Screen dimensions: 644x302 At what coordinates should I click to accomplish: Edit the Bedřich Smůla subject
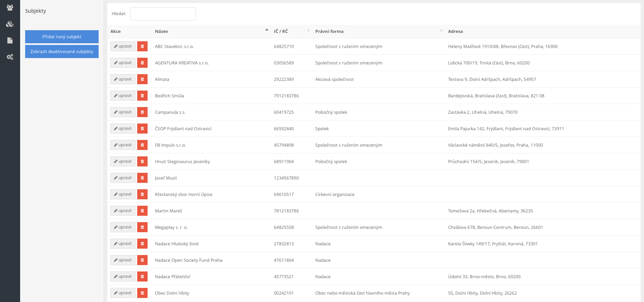pyautogui.click(x=123, y=96)
